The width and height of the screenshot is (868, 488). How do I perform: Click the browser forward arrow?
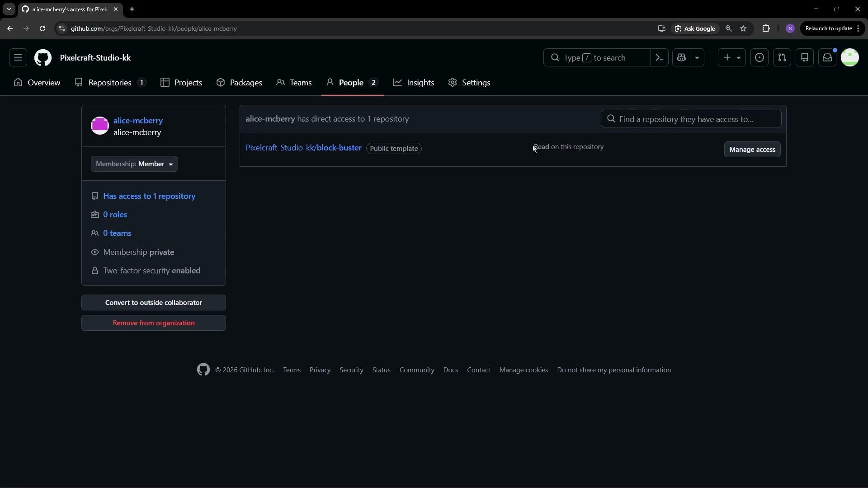click(26, 28)
